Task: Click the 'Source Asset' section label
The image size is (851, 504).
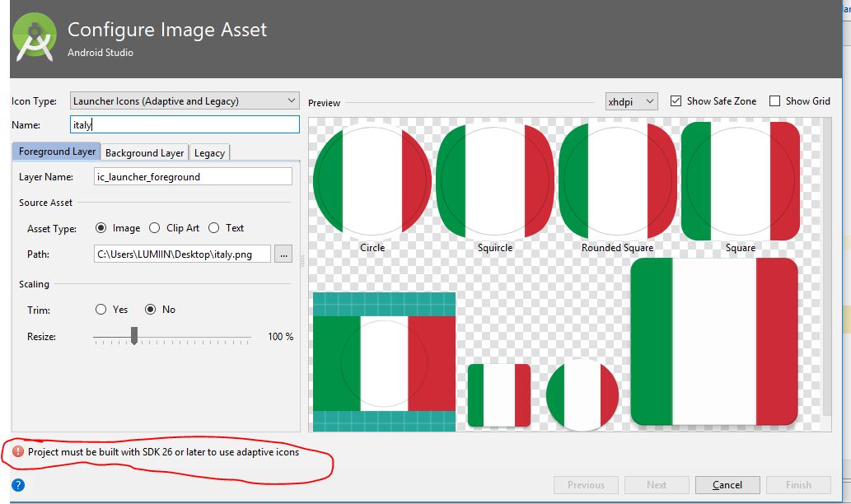Action: click(x=45, y=203)
